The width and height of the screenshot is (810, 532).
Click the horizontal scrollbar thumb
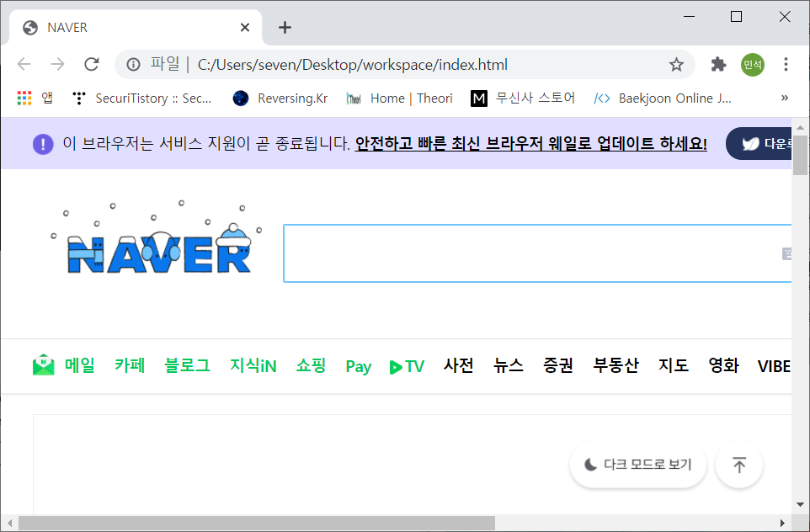(x=257, y=523)
